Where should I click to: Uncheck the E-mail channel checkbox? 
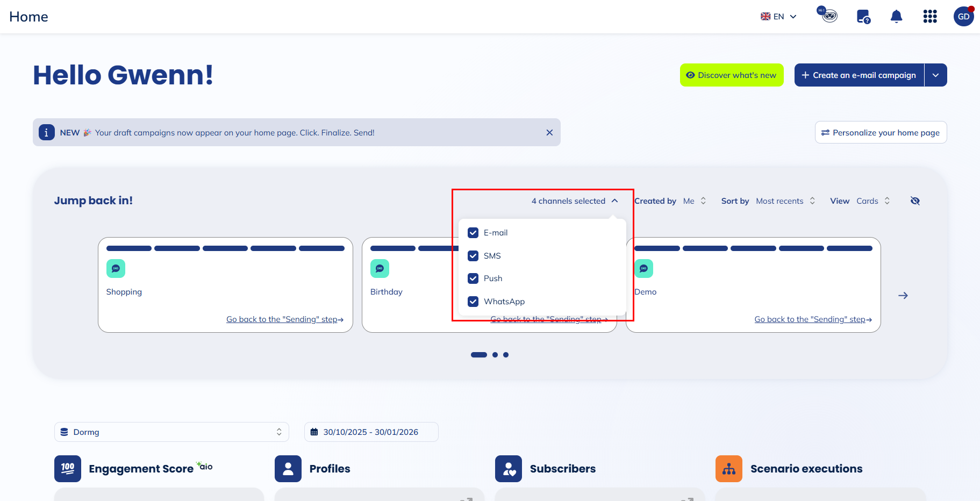473,233
